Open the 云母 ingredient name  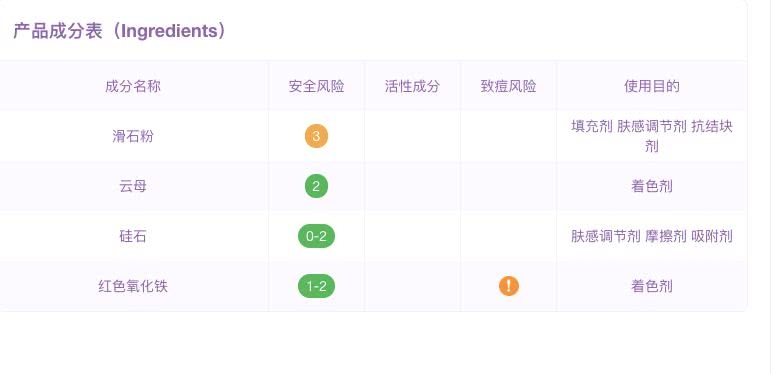133,186
